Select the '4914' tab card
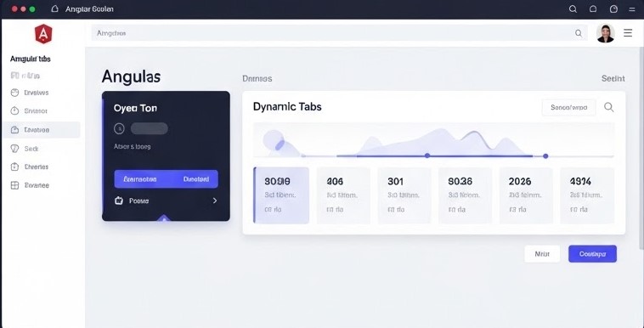This screenshot has height=328, width=644. [587, 195]
